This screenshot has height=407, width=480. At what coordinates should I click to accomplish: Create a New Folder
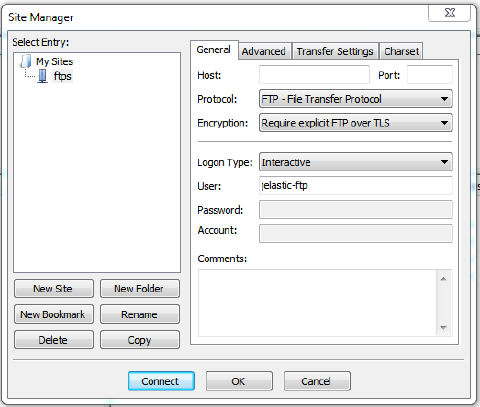pos(140,289)
